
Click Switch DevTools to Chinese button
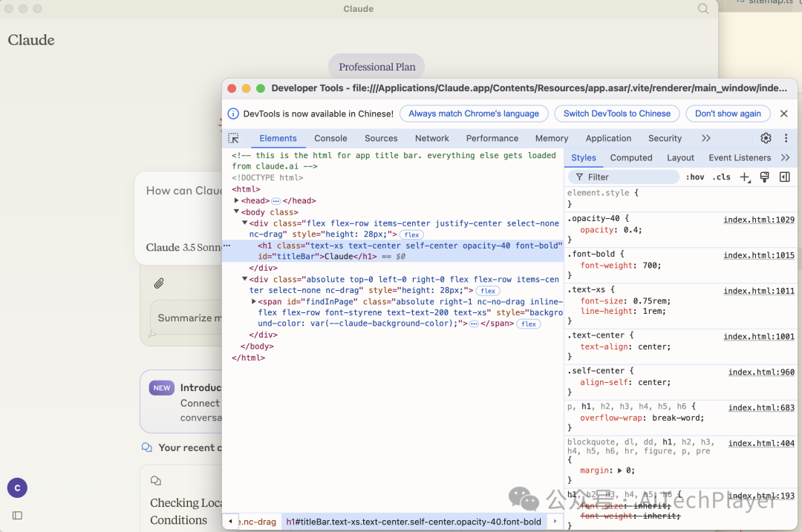(x=617, y=114)
